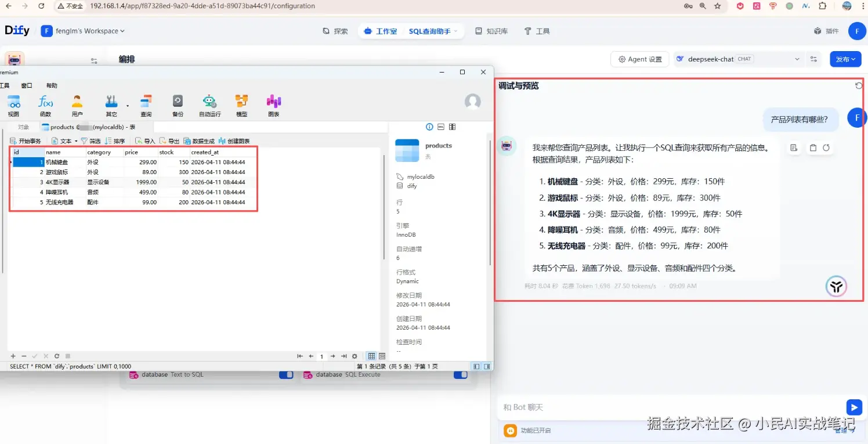This screenshot has height=444, width=868.
Task: Open the 其它 tool in Navicat toolbar
Action: [x=111, y=106]
